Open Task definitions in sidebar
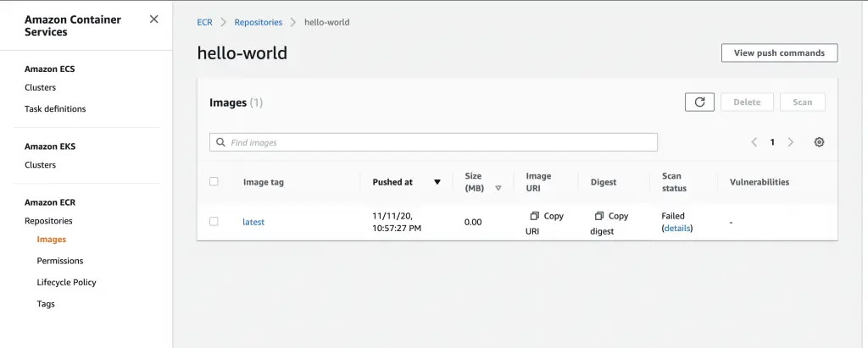The height and width of the screenshot is (348, 868). [55, 109]
